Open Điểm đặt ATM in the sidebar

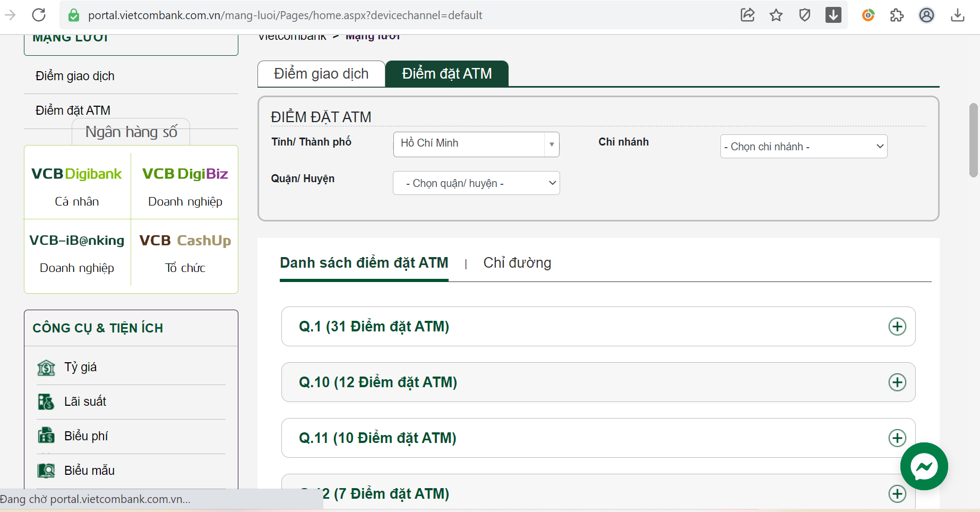click(x=73, y=110)
